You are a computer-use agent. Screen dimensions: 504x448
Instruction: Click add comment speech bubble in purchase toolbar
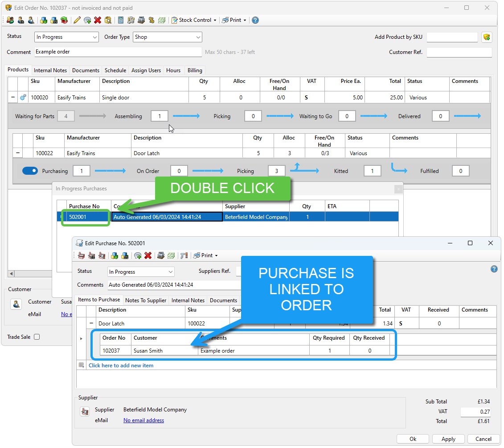click(x=138, y=255)
